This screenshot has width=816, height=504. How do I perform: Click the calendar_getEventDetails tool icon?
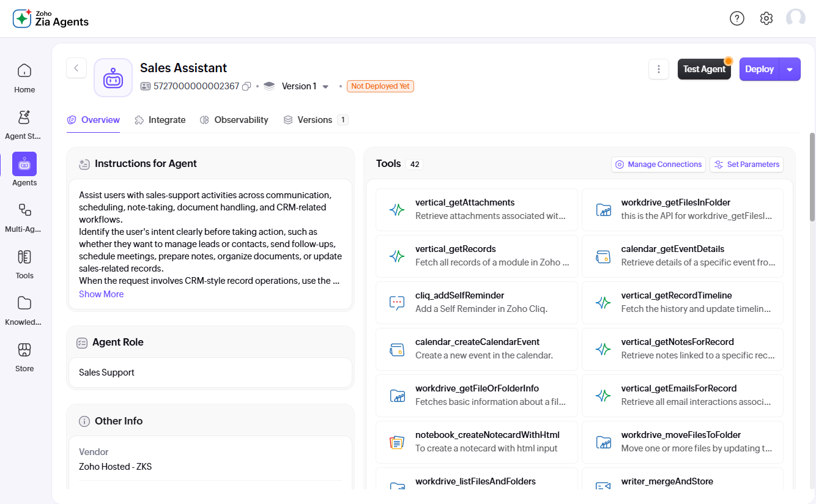604,256
